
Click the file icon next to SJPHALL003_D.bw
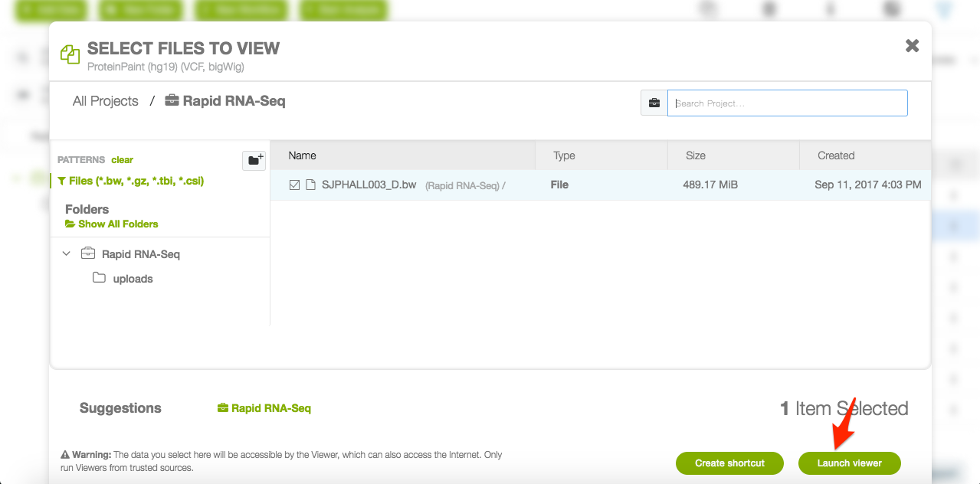(x=311, y=185)
